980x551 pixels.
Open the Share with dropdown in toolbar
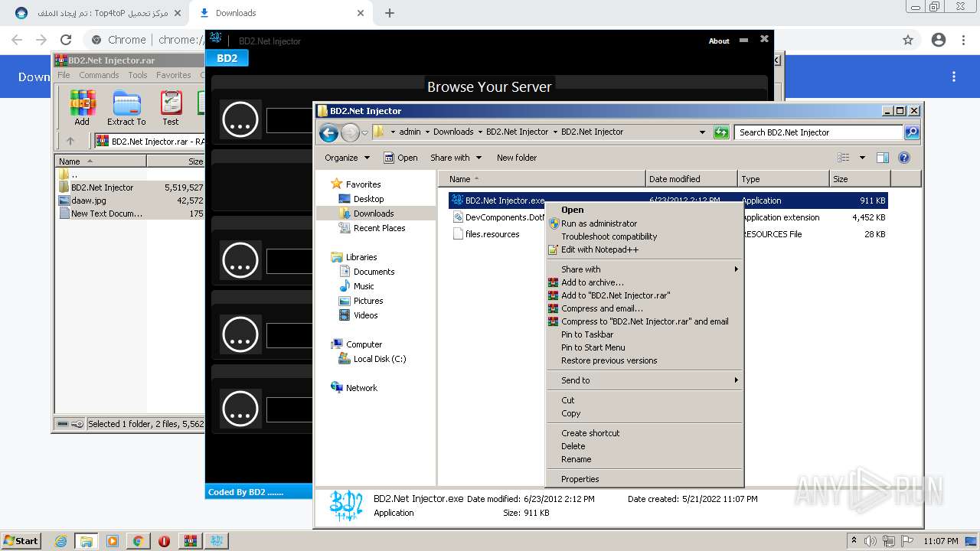coord(456,158)
